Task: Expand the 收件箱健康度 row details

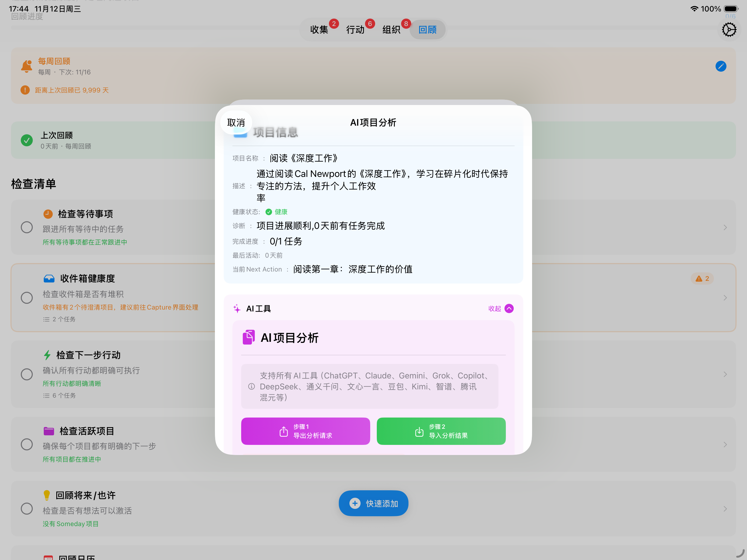Action: [x=725, y=297]
